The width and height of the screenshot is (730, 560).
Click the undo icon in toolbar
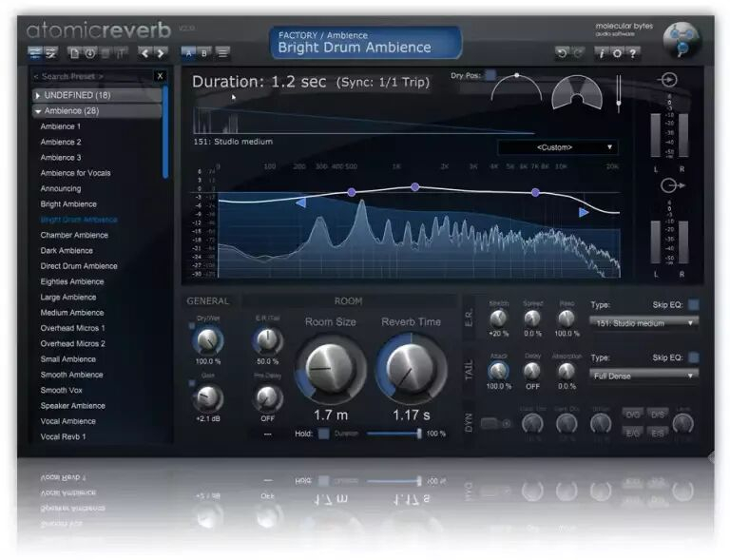coord(562,53)
